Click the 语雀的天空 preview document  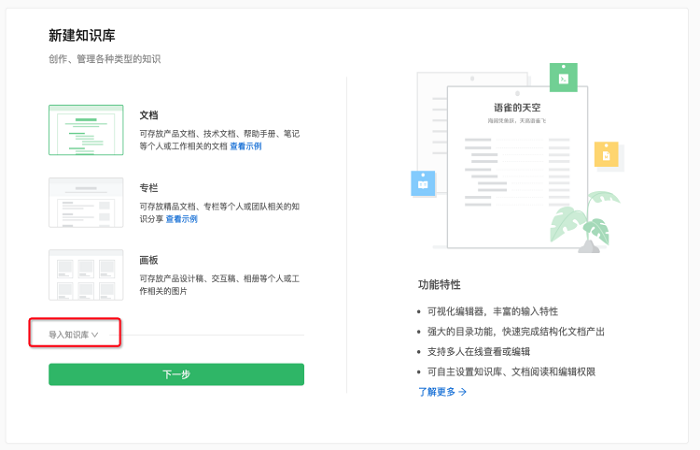click(517, 167)
